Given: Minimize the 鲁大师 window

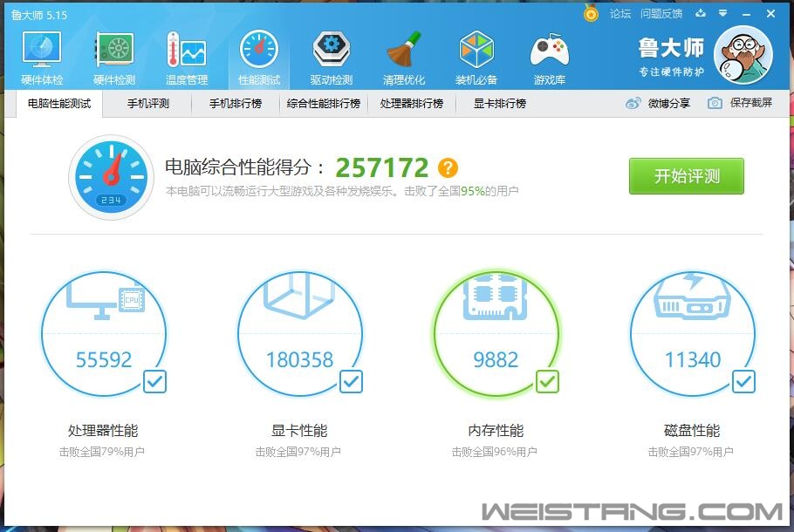Looking at the screenshot, I should [746, 14].
